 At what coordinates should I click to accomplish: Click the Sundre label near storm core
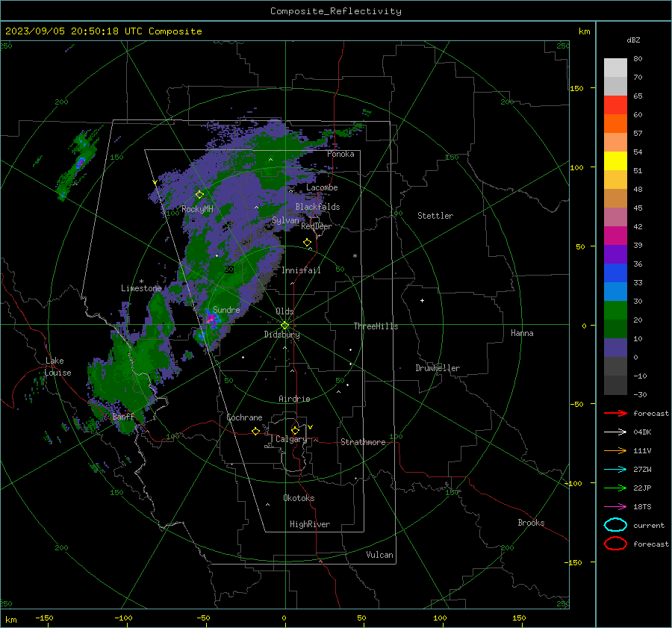click(x=226, y=309)
